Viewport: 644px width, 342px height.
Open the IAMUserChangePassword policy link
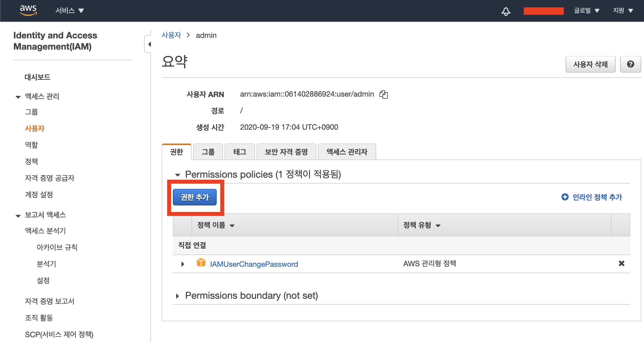click(254, 264)
